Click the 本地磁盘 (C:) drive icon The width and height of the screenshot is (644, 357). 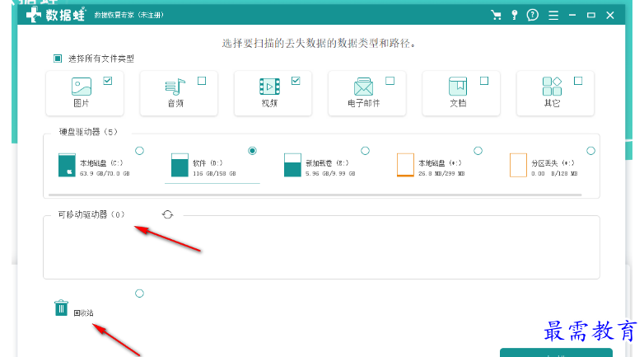(x=67, y=165)
